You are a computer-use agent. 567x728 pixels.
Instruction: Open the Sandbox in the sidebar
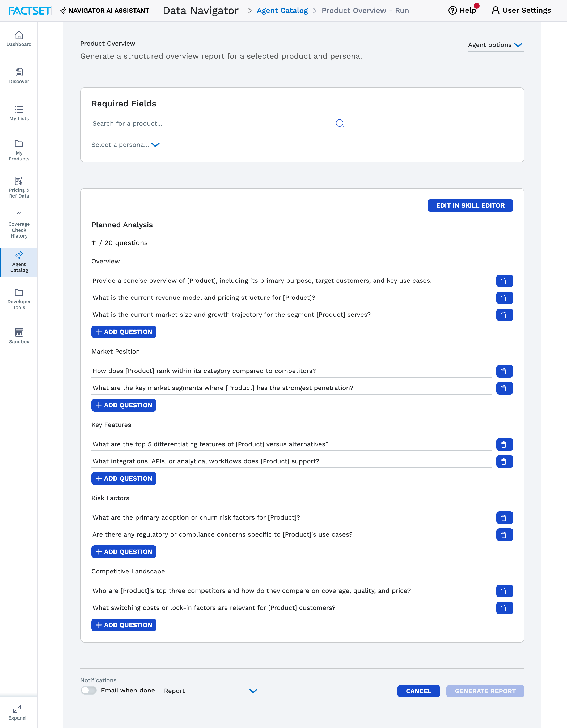(x=19, y=336)
